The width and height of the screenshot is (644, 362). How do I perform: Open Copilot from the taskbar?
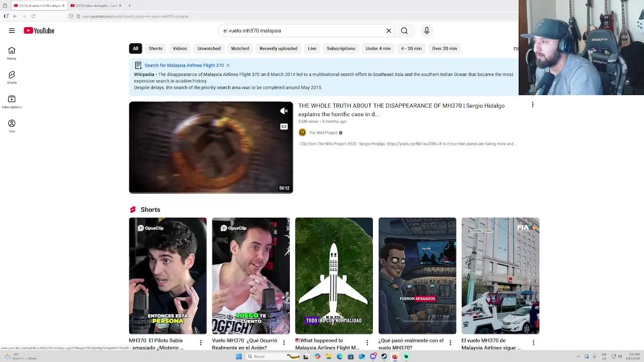(x=317, y=356)
